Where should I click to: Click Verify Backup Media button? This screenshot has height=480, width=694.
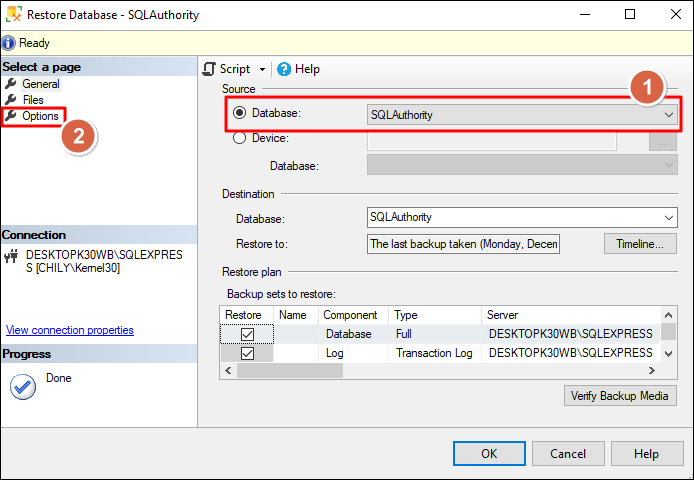(x=620, y=395)
